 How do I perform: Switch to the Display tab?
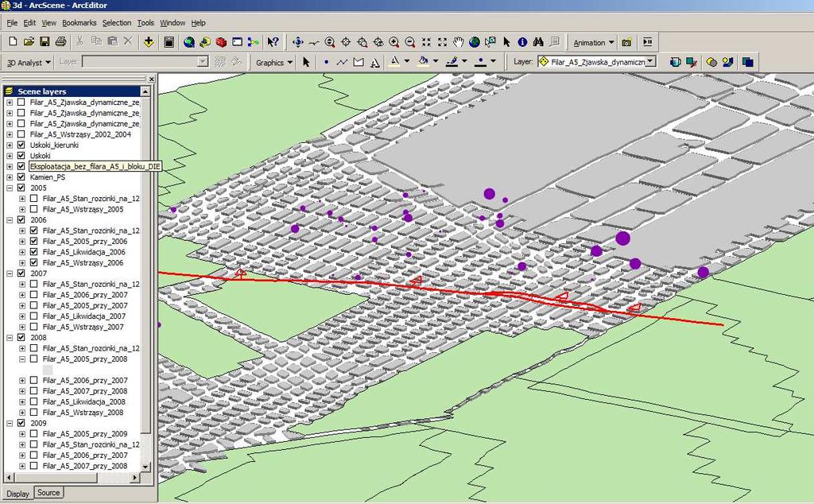click(x=17, y=494)
